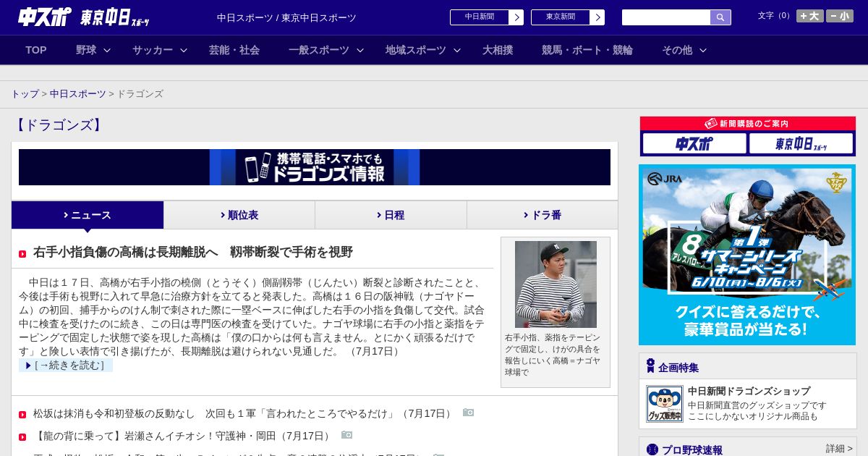Click ドラゴンズ breadcrumb text
The width and height of the screenshot is (868, 456).
tap(140, 94)
